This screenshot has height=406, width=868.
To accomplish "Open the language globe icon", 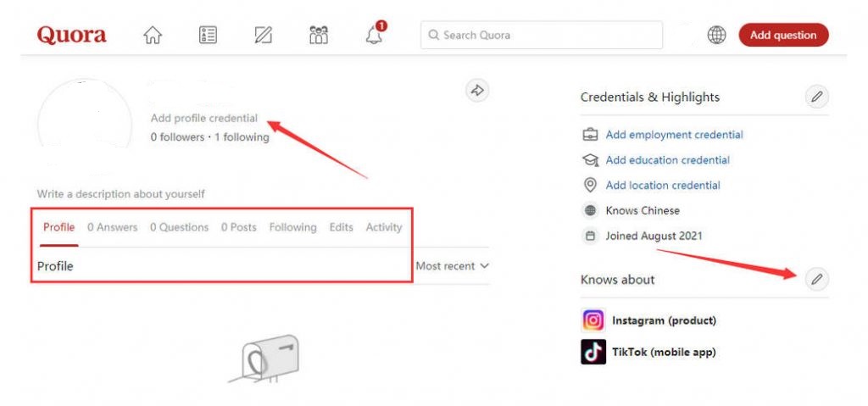I will pos(716,35).
